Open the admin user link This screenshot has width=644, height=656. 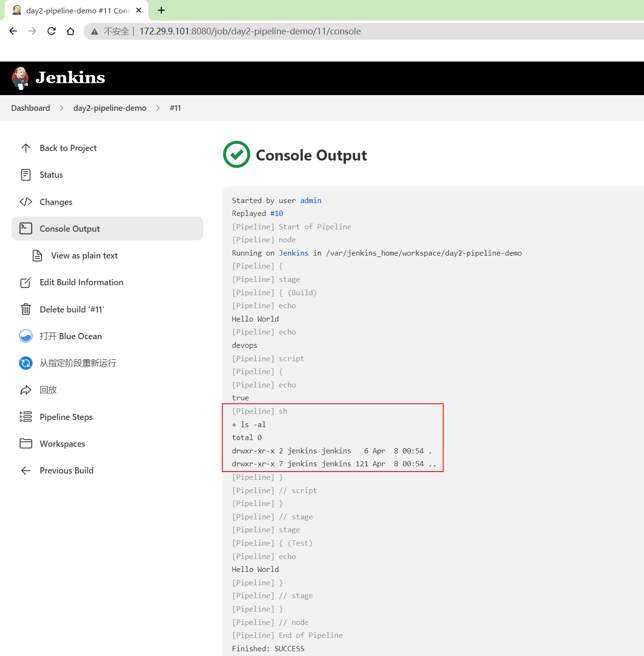pos(311,201)
